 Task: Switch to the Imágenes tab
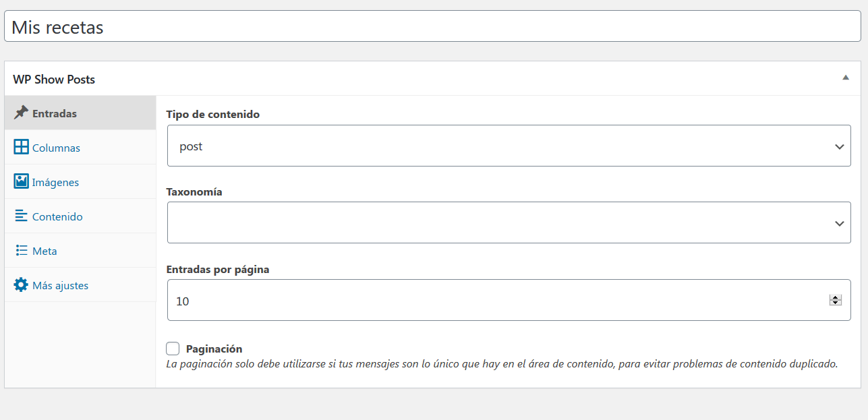80,182
